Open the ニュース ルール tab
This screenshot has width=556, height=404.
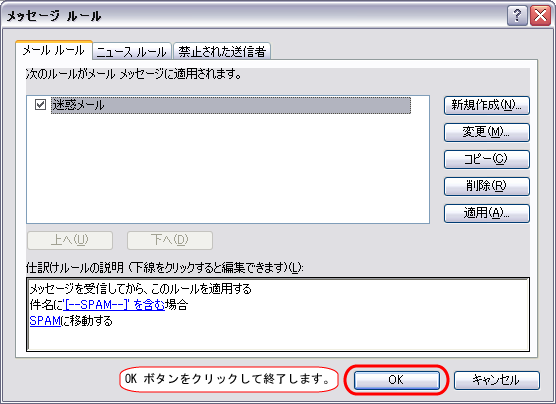(132, 51)
